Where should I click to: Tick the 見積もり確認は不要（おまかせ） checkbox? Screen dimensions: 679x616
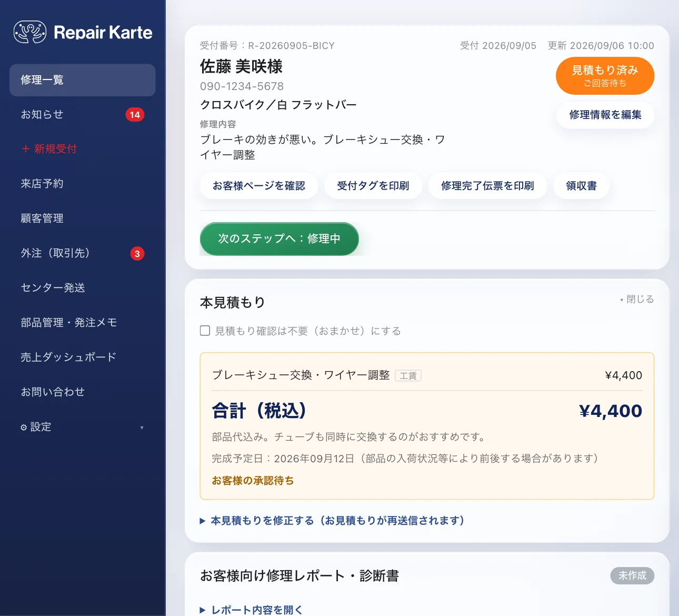click(x=205, y=331)
